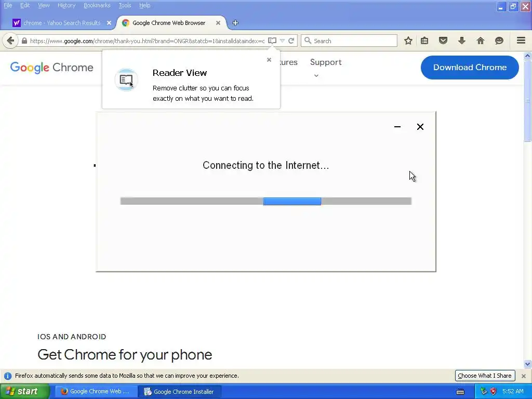Close the Yahoo Search Results tab

[109, 23]
